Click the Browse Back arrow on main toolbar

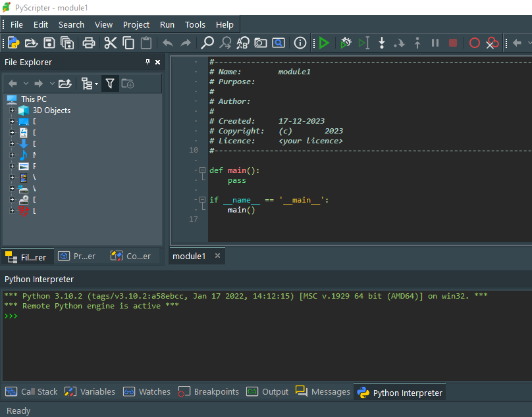tap(517, 43)
